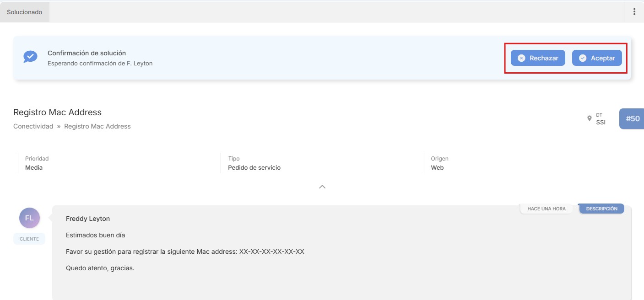Click the solution confirmation chat icon
This screenshot has width=644, height=300.
coord(30,57)
